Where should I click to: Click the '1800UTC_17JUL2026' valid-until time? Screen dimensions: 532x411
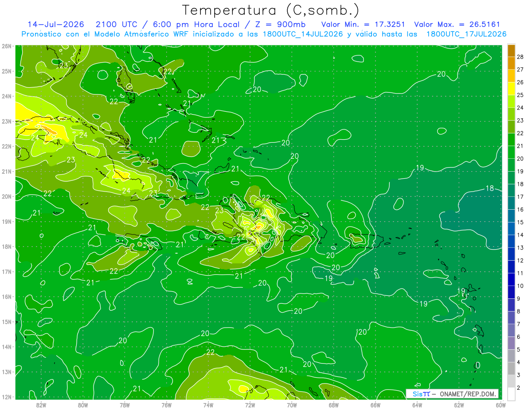pos(466,34)
